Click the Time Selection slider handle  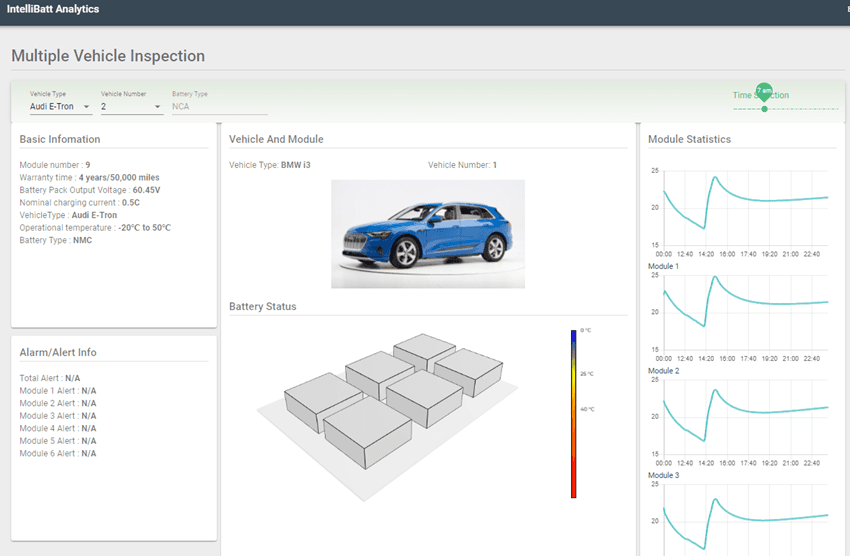764,109
